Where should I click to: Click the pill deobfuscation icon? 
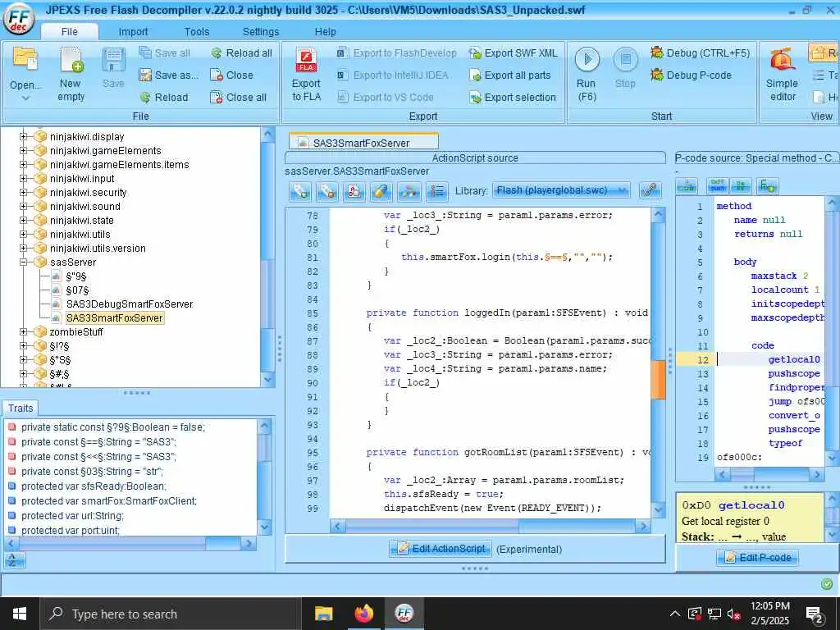(x=381, y=190)
